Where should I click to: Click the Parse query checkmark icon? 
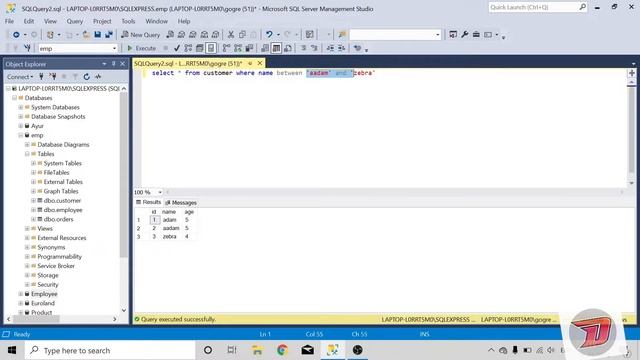177,48
